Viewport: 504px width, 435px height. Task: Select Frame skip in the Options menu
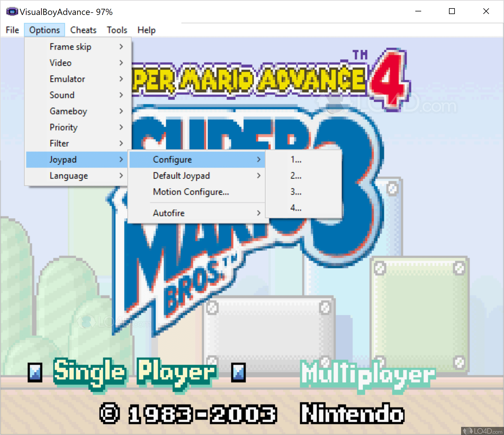pyautogui.click(x=70, y=46)
